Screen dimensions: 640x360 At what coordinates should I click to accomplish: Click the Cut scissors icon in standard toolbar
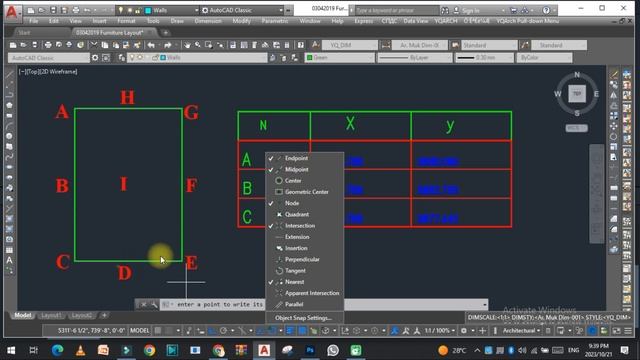94,45
